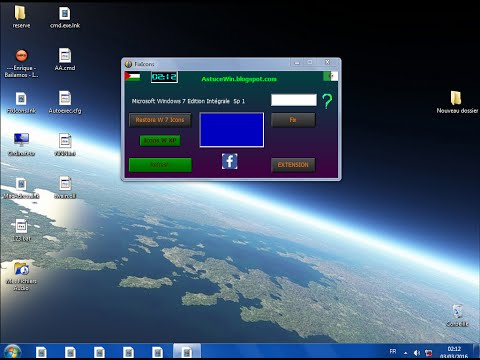Click the Palestinian flag in FixIcons
480x360 pixels.
132,76
